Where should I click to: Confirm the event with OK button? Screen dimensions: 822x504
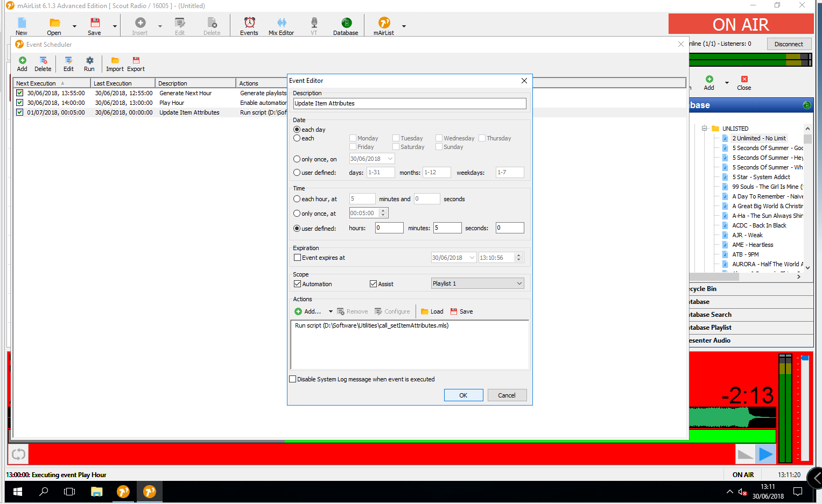pyautogui.click(x=463, y=395)
